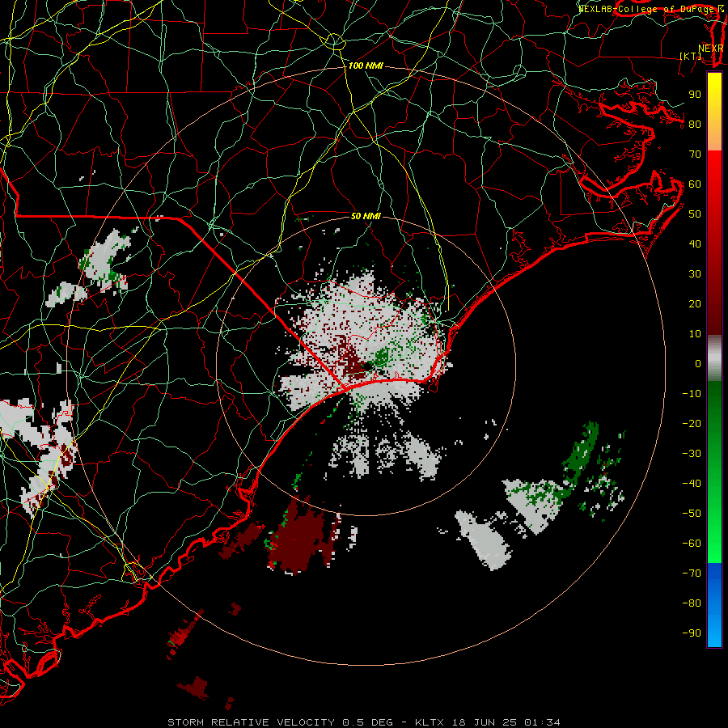The image size is (728, 728).
Task: Click the positive 90 scale value
Action: point(695,95)
